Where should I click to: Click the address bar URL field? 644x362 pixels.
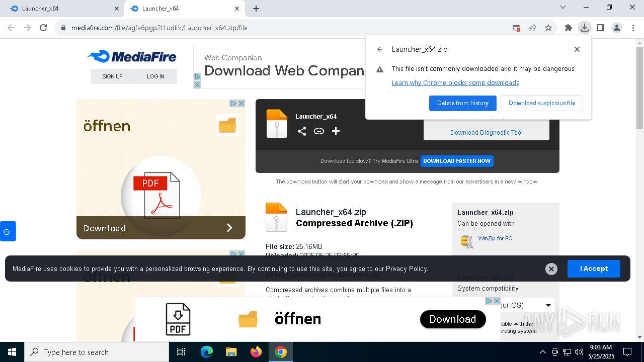(284, 28)
